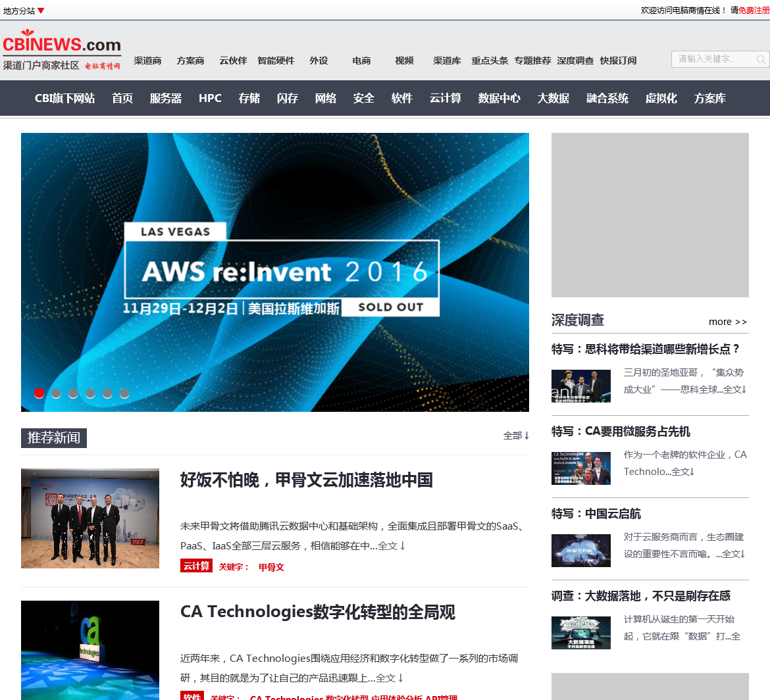Open 视频 section
770x700 pixels.
click(x=404, y=61)
